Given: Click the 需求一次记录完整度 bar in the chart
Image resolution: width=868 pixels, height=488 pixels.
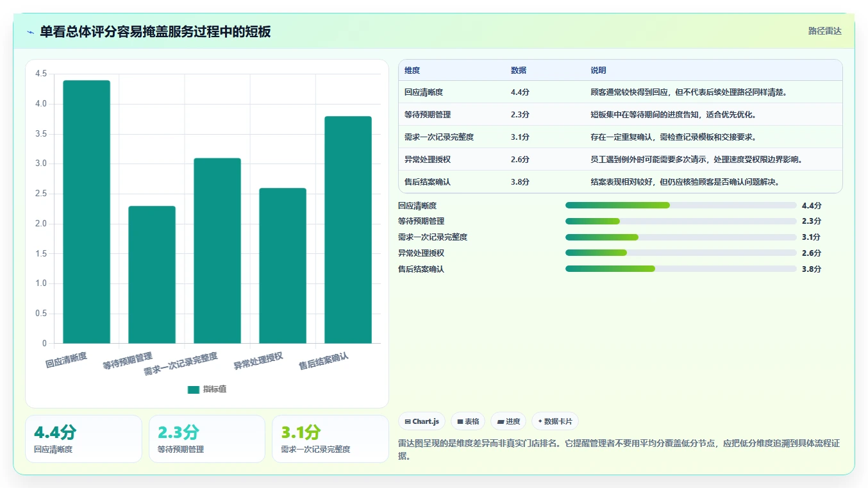Looking at the screenshot, I should click(x=217, y=251).
